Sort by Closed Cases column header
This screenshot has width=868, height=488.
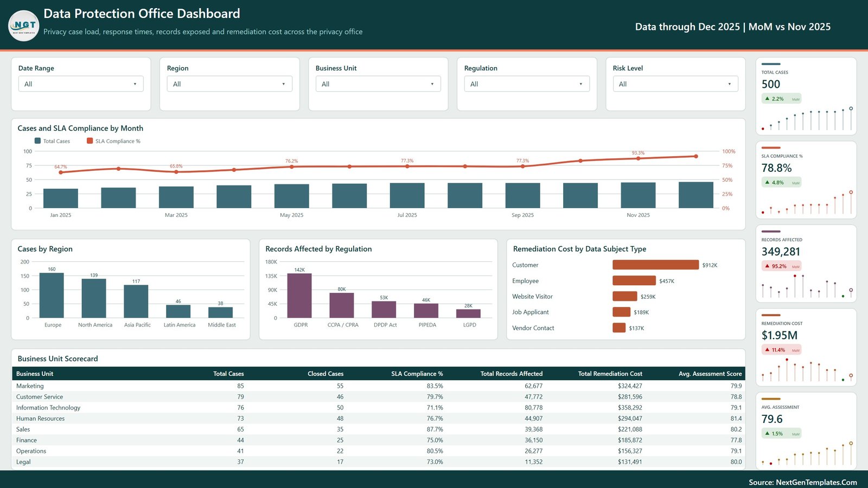point(325,374)
